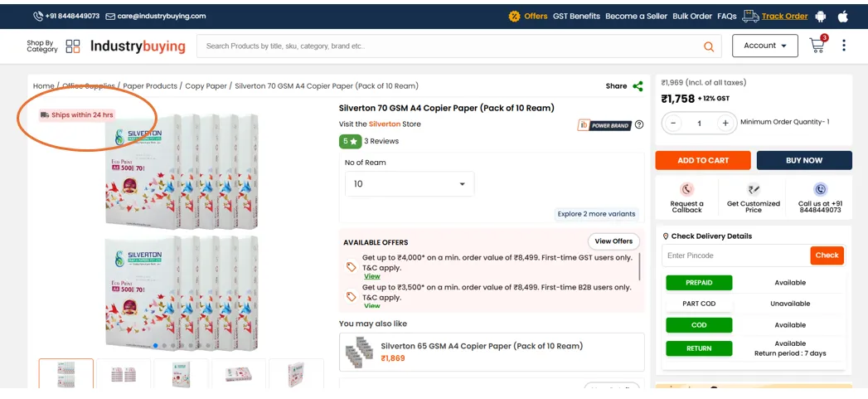Open the No of Ream dropdown
868x399 pixels.
click(x=410, y=184)
